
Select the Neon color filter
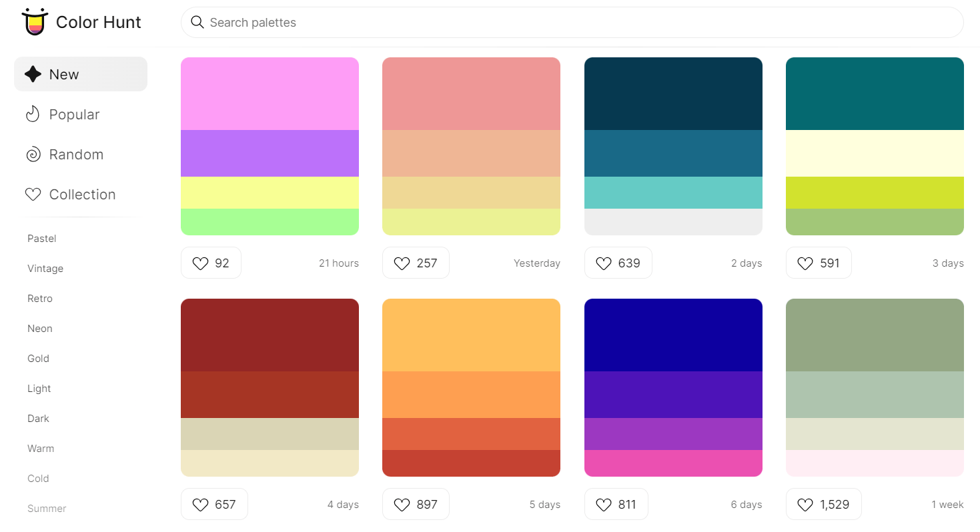coord(39,328)
